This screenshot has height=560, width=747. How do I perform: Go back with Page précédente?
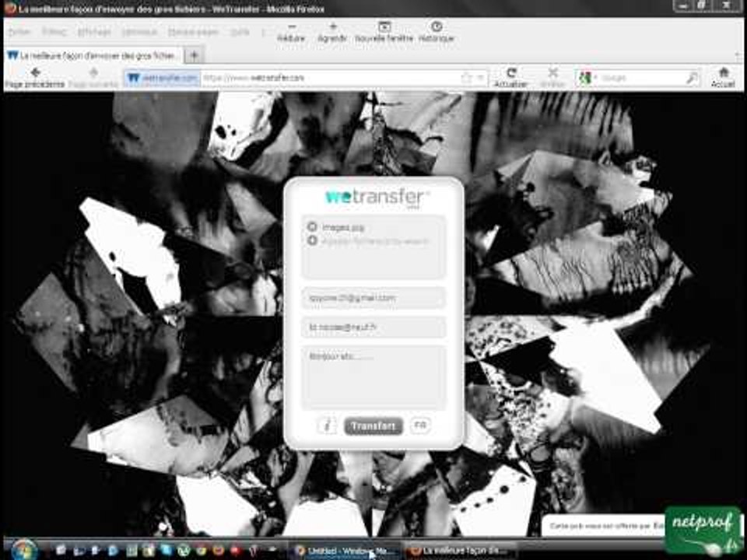tap(35, 78)
